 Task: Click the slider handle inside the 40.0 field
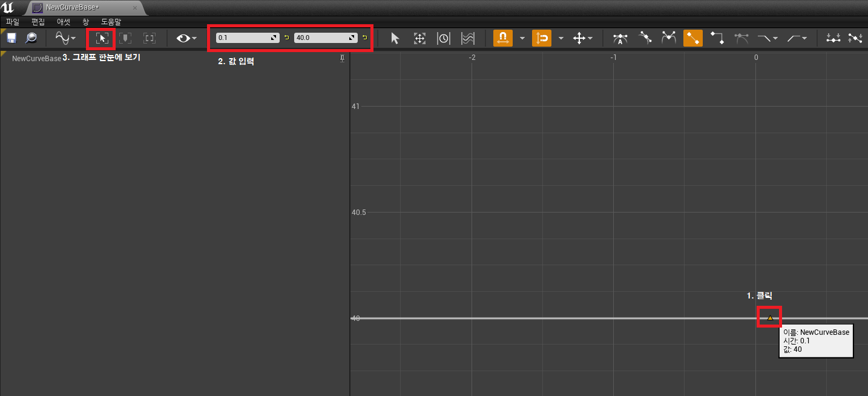tap(352, 38)
